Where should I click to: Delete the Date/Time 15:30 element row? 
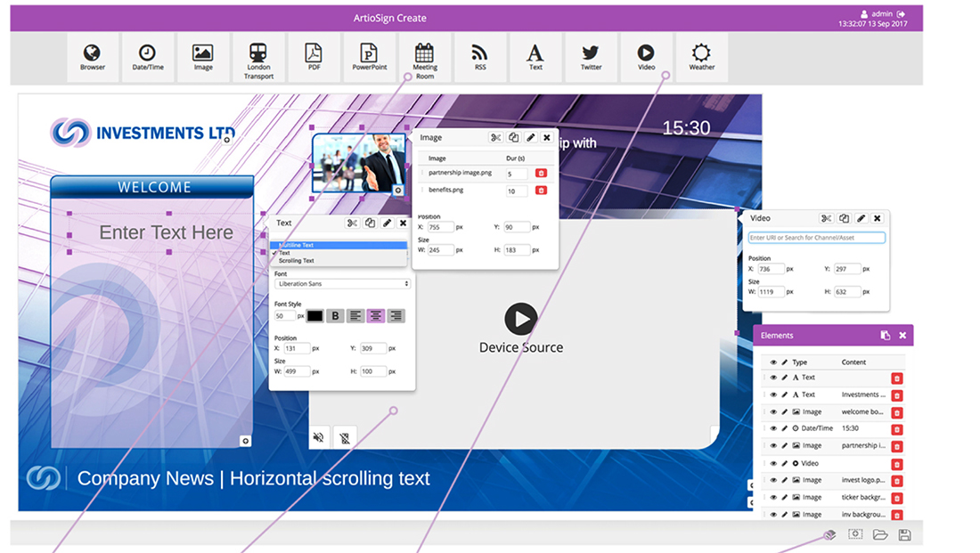pos(897,429)
